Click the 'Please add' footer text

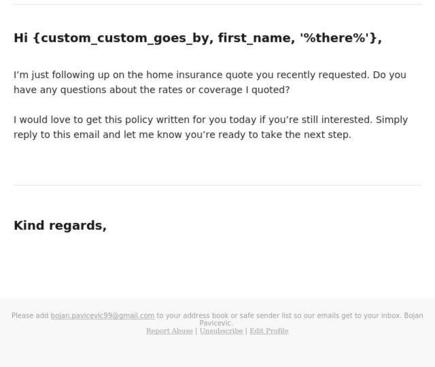click(30, 315)
